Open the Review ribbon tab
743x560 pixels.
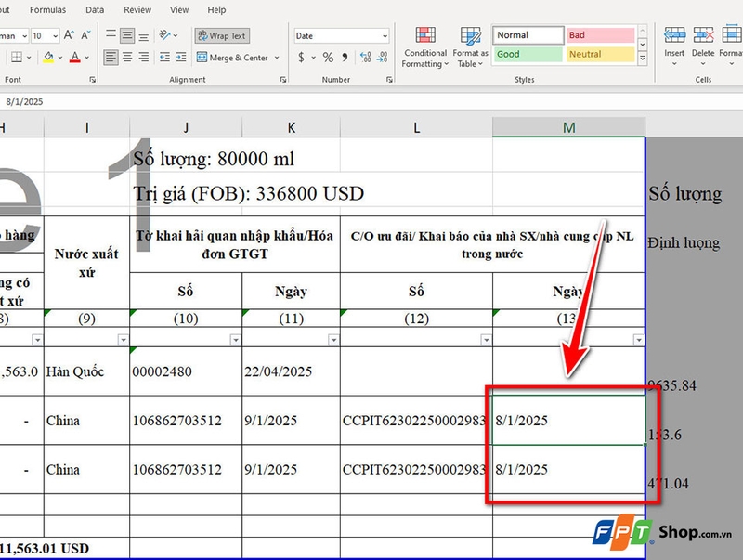click(x=137, y=9)
